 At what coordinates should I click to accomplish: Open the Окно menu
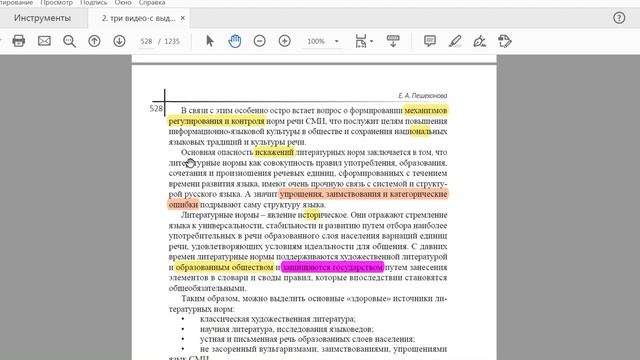(x=123, y=2)
